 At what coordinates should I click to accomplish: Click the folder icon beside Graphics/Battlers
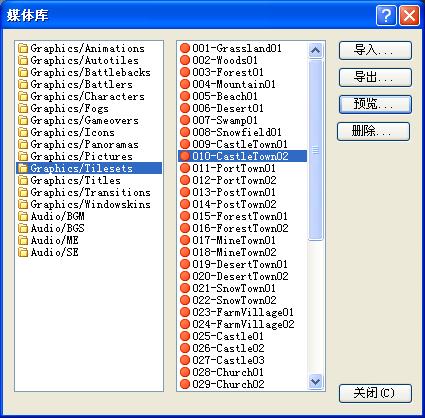[23, 84]
